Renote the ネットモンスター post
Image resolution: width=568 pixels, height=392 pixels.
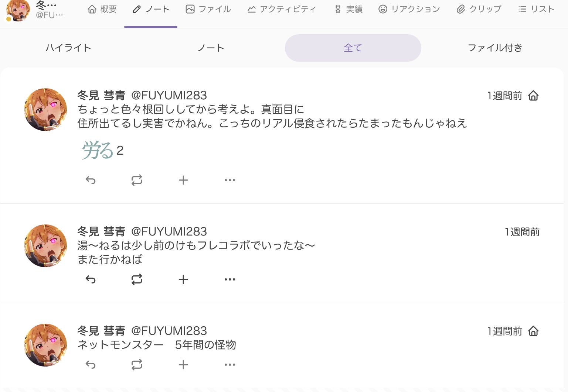coord(137,365)
